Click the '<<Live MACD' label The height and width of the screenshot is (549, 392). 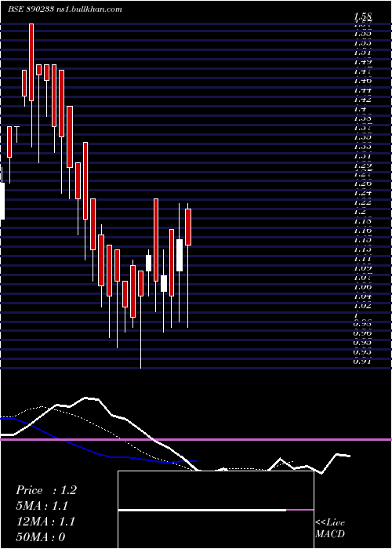[330, 529]
